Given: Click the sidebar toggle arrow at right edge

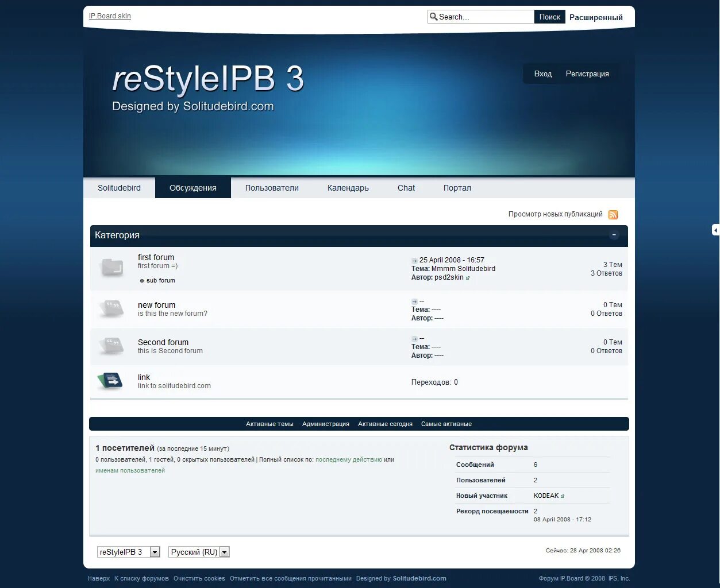Looking at the screenshot, I should pyautogui.click(x=715, y=230).
